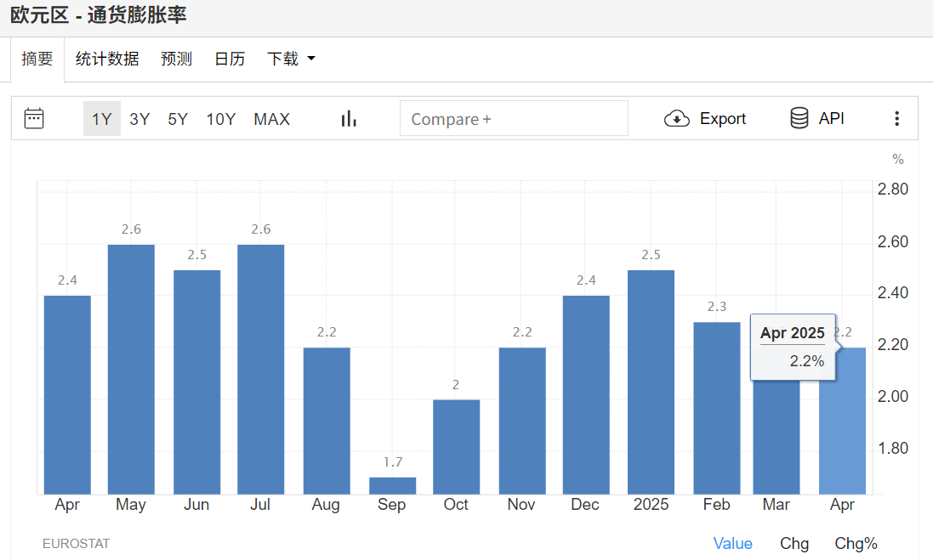Switch to the 预测 tab
Screen dimensions: 933x560
(x=177, y=59)
